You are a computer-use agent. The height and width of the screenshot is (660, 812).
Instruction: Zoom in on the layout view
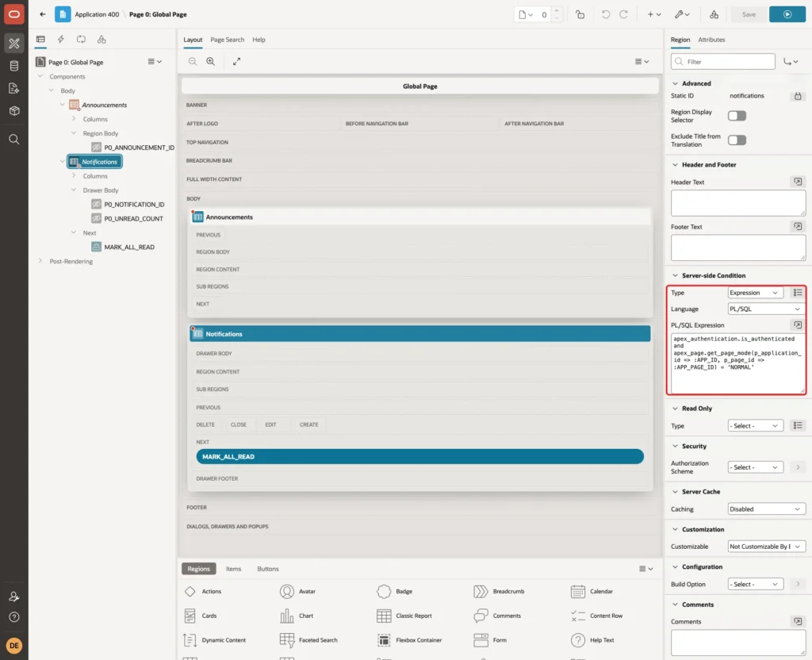[211, 61]
